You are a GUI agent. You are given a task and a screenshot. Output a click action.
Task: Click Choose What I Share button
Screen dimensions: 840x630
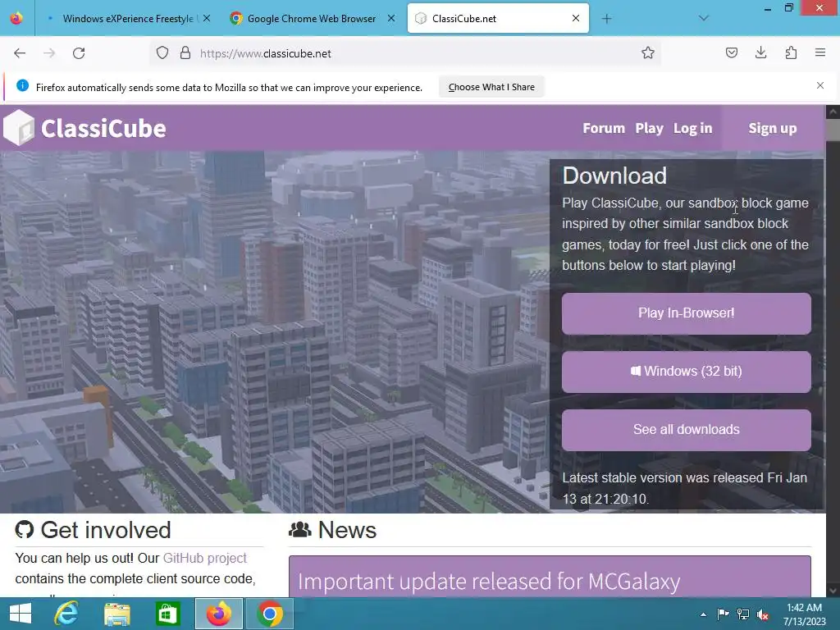(x=491, y=87)
